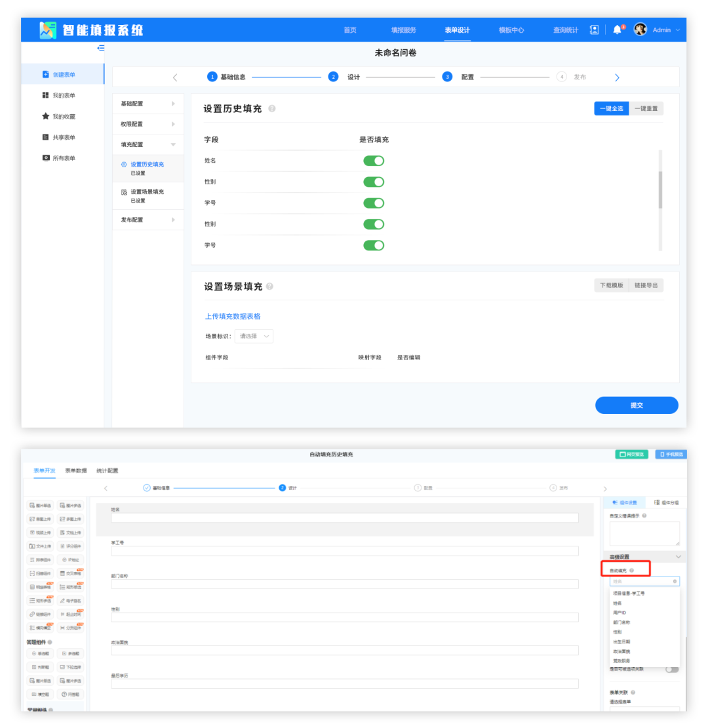
Task: Add the 电子签名 component
Action: click(x=71, y=601)
